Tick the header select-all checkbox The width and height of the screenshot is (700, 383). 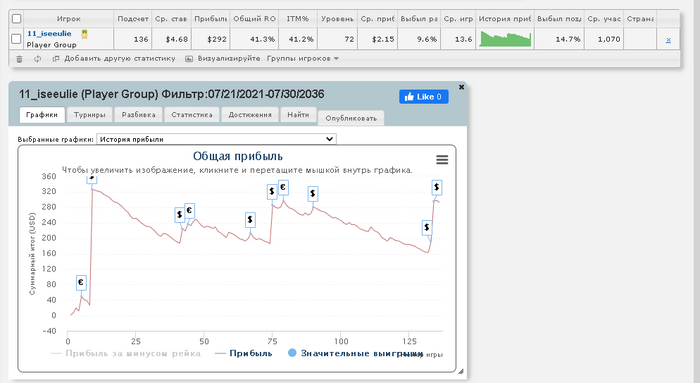coord(17,19)
